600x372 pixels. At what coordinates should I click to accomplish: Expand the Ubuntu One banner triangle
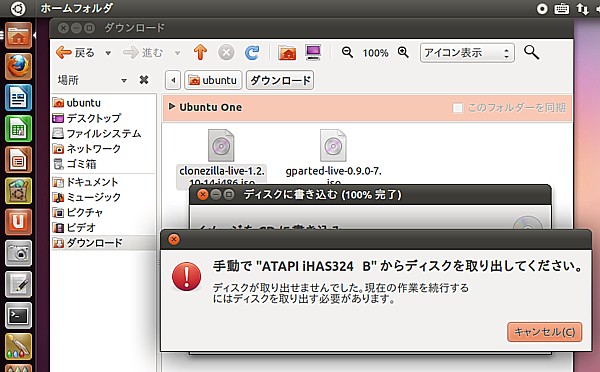(172, 106)
